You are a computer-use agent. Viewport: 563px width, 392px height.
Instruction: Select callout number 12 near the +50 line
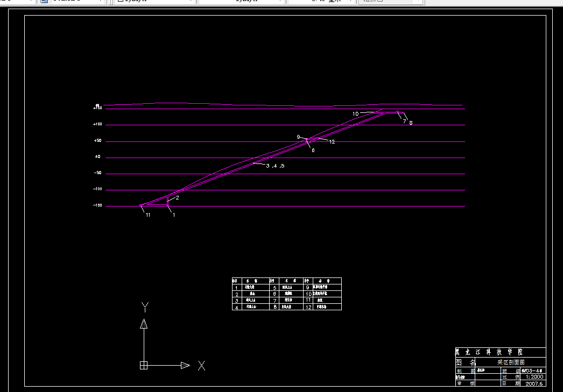click(332, 142)
